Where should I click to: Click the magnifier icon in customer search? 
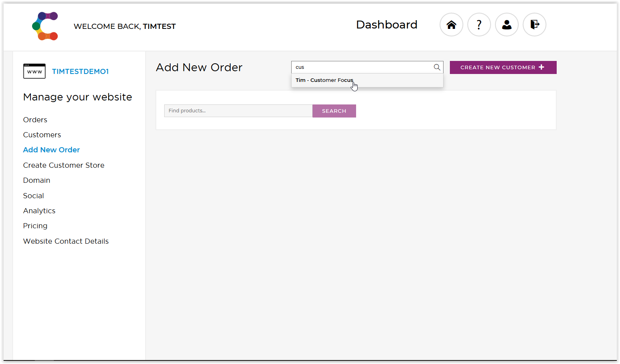[x=437, y=67]
